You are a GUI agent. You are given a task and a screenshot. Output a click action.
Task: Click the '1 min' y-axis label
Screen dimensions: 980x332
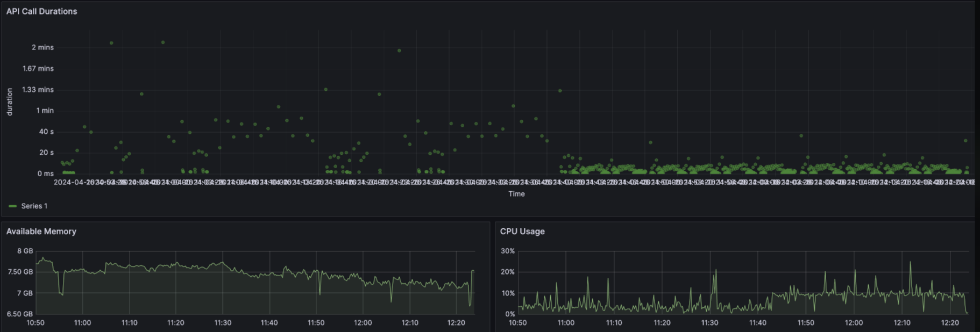coord(45,111)
